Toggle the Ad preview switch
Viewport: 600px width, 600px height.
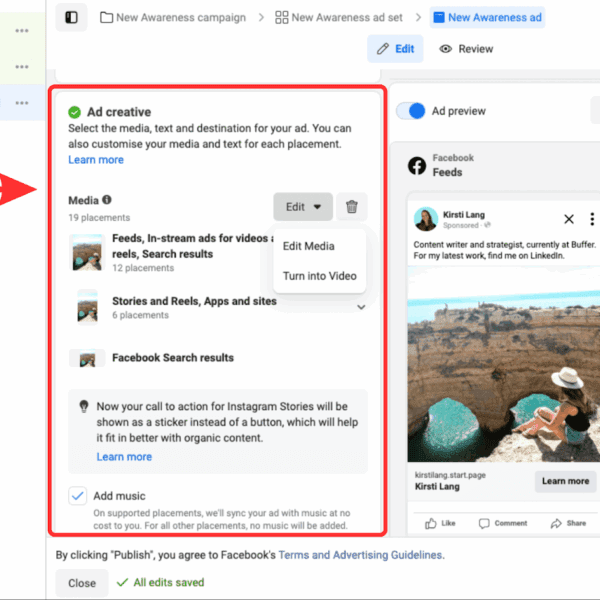pyautogui.click(x=411, y=111)
